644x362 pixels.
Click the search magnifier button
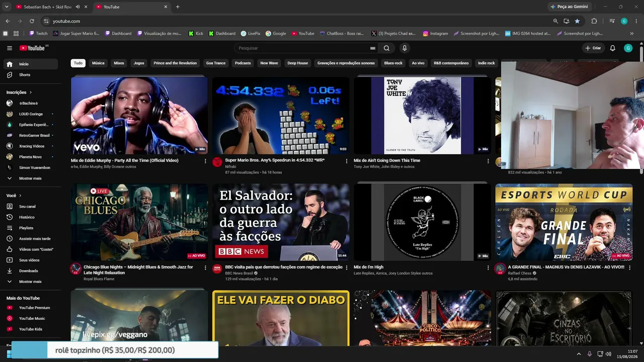(386, 48)
